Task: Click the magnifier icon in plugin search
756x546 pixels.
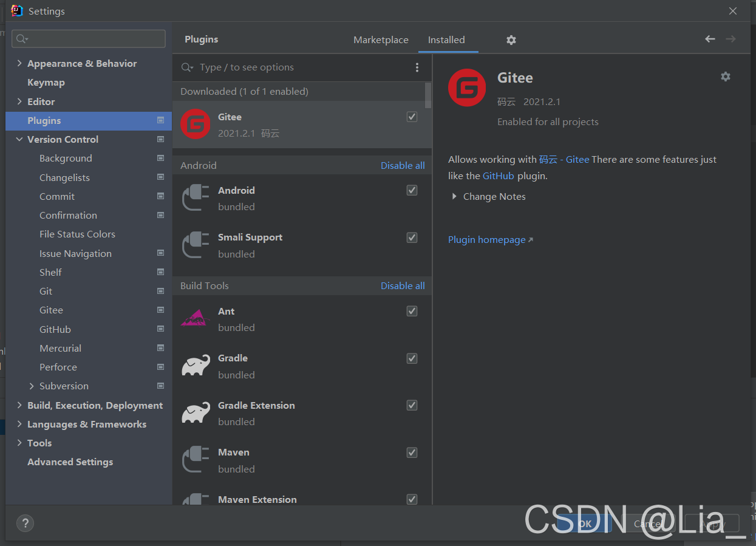Action: pos(187,67)
